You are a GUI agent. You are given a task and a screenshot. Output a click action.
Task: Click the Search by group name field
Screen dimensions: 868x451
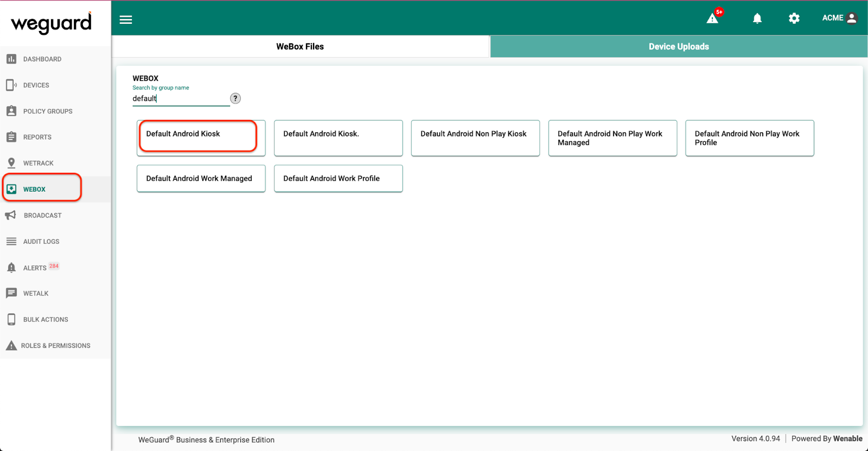tap(181, 98)
